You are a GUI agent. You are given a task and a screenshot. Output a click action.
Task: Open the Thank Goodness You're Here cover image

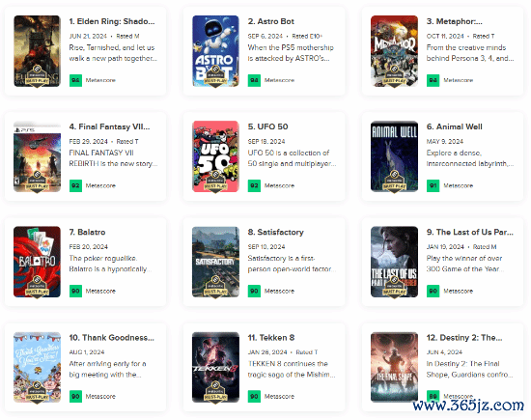[37, 367]
